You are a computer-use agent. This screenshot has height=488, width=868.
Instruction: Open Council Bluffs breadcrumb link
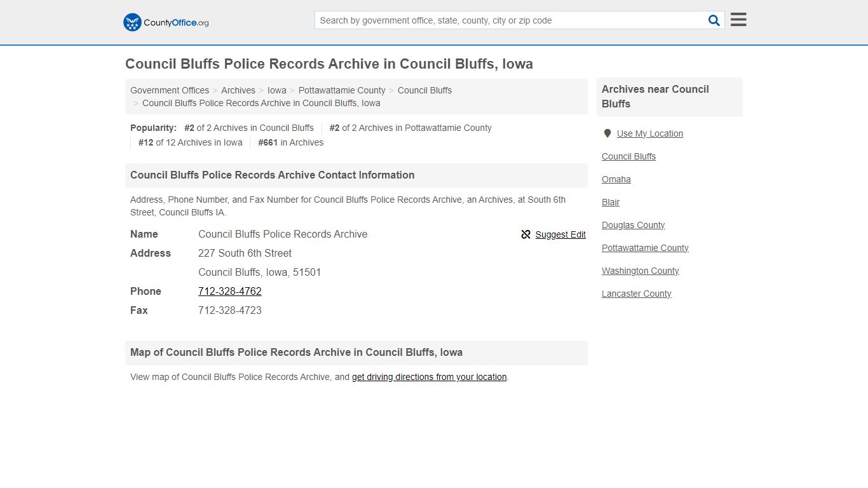(x=424, y=90)
